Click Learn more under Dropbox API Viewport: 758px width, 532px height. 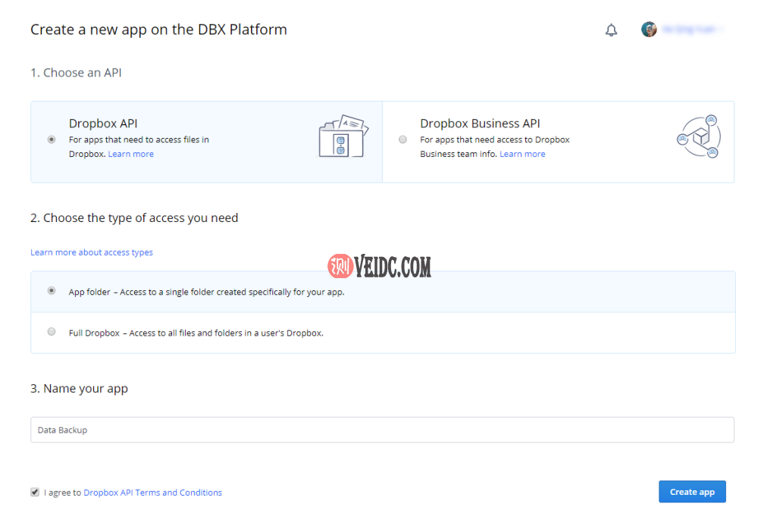130,153
